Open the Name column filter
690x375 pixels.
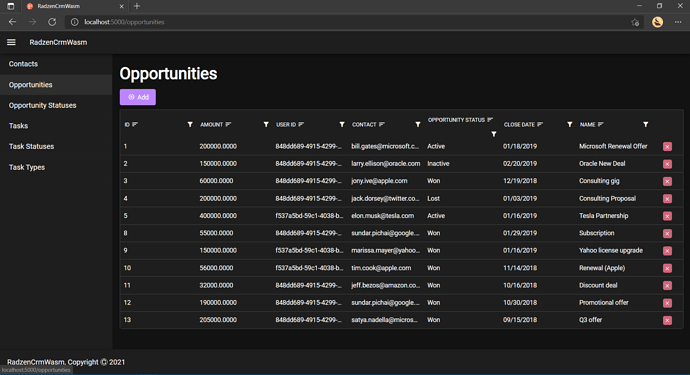click(646, 125)
